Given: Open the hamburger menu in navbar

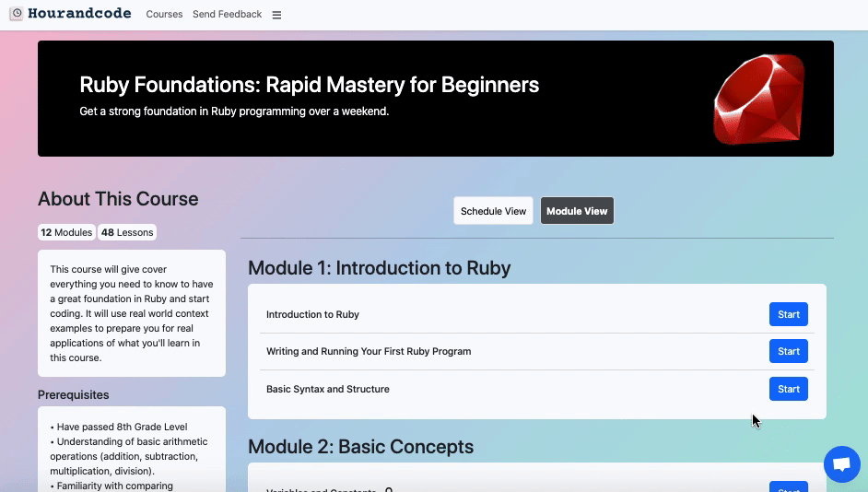Looking at the screenshot, I should [x=276, y=15].
